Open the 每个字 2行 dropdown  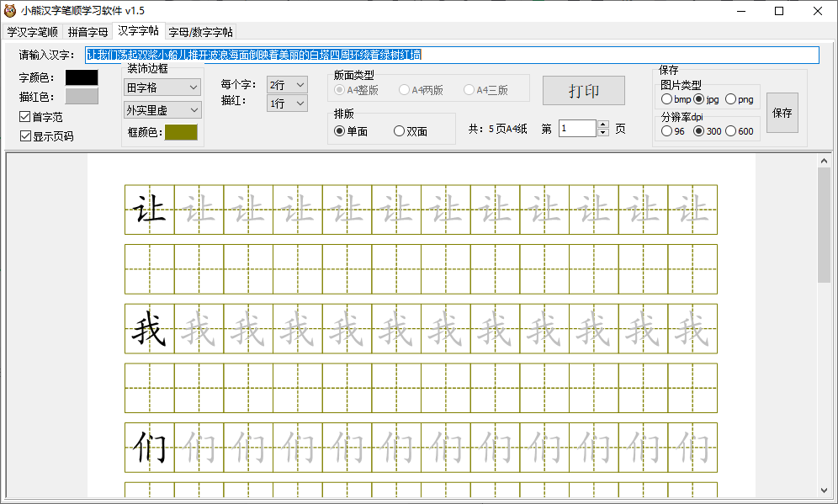(x=287, y=84)
